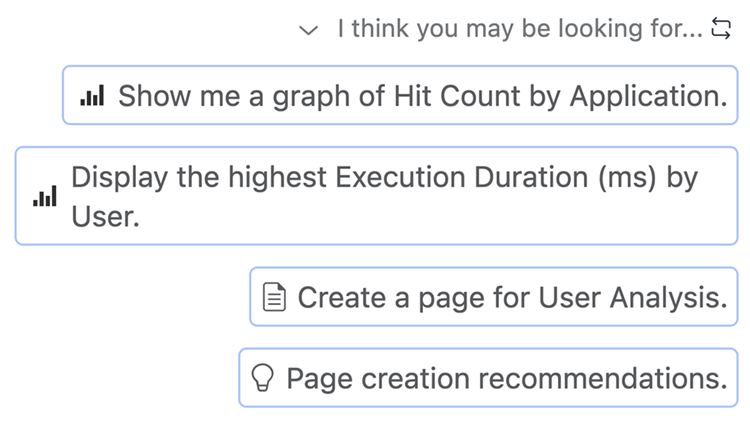Viewport: 750px width, 428px height.
Task: Collapse the suggestions list with the chevron
Action: click(308, 31)
